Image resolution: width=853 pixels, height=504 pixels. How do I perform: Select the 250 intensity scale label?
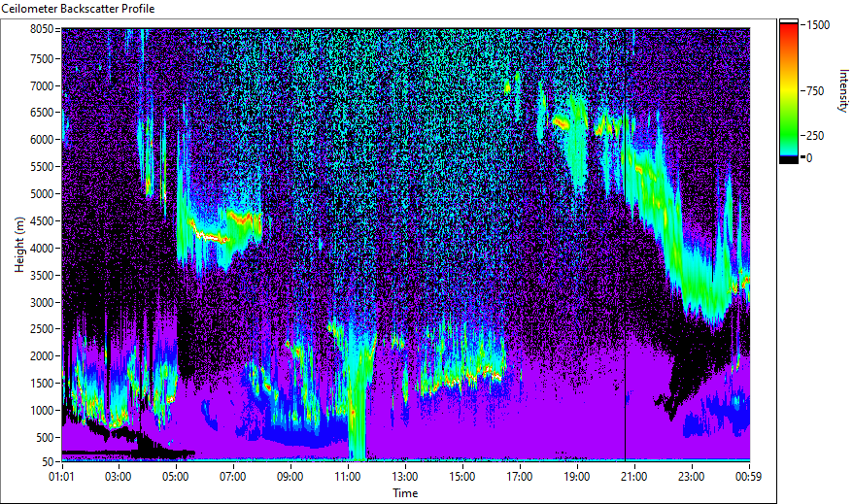coord(815,136)
